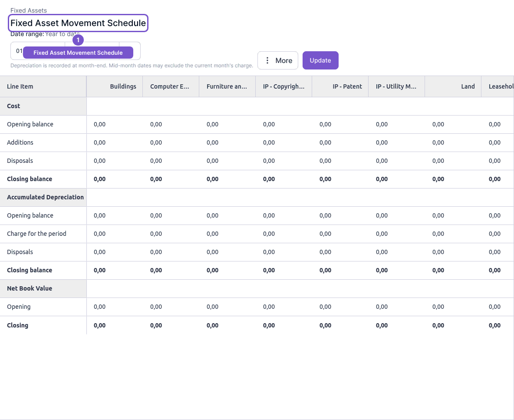Click IP - Utility Model value in Depreciation Disposals row
514x420 pixels.
pos(382,252)
